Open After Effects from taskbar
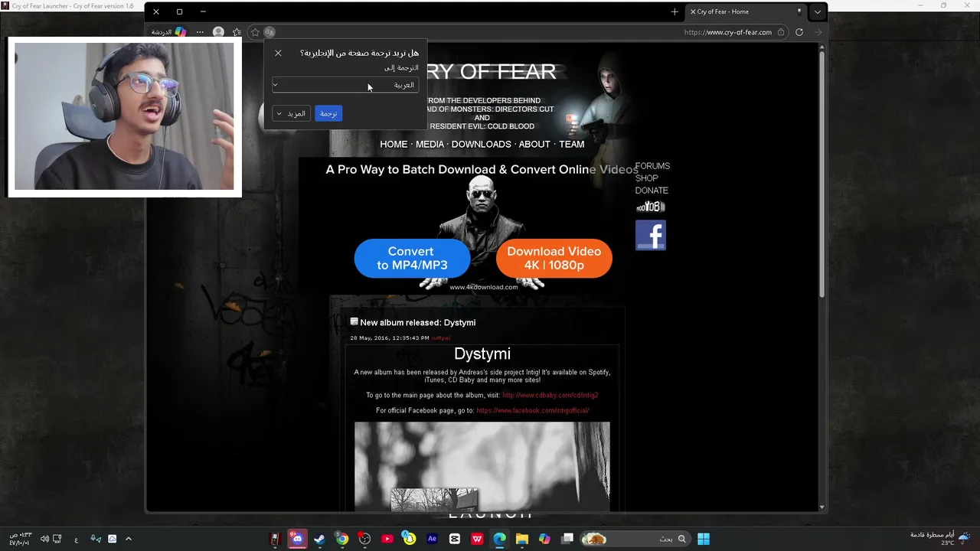980x551 pixels. [x=432, y=539]
